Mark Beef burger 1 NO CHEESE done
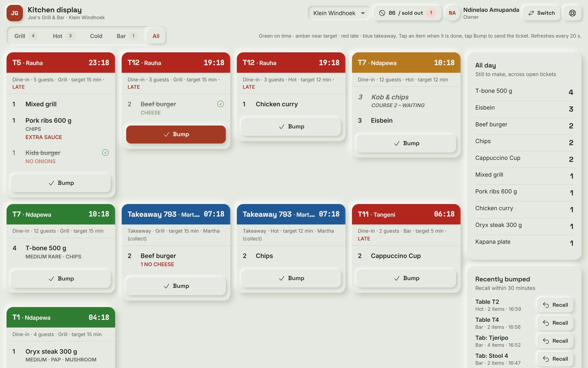Screen dimensions: 588x368 point(176,259)
